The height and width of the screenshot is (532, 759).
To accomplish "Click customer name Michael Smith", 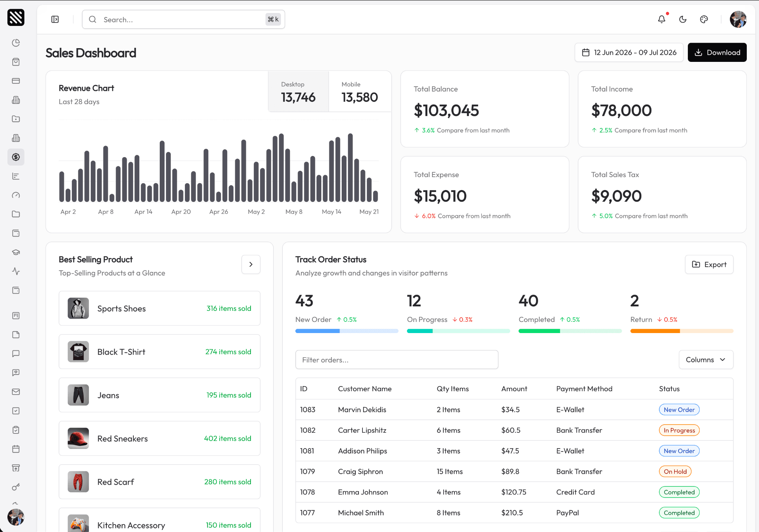I will (361, 513).
